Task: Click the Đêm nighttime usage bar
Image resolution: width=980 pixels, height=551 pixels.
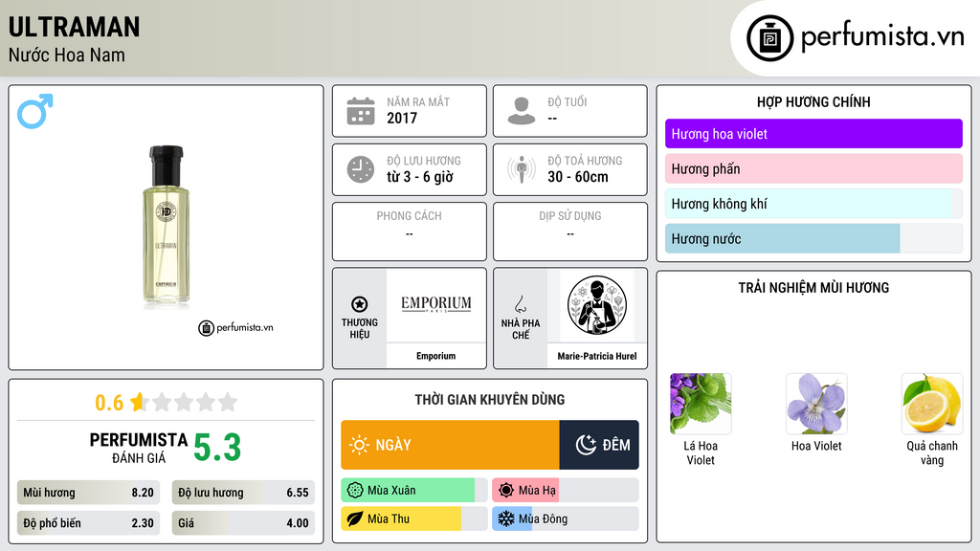Action: [x=599, y=445]
